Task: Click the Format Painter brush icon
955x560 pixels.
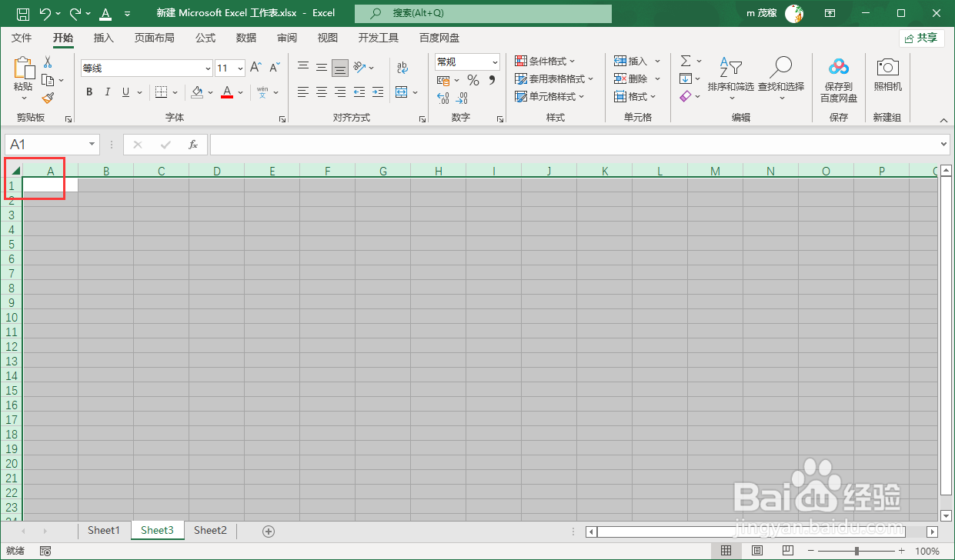Action: pos(48,97)
